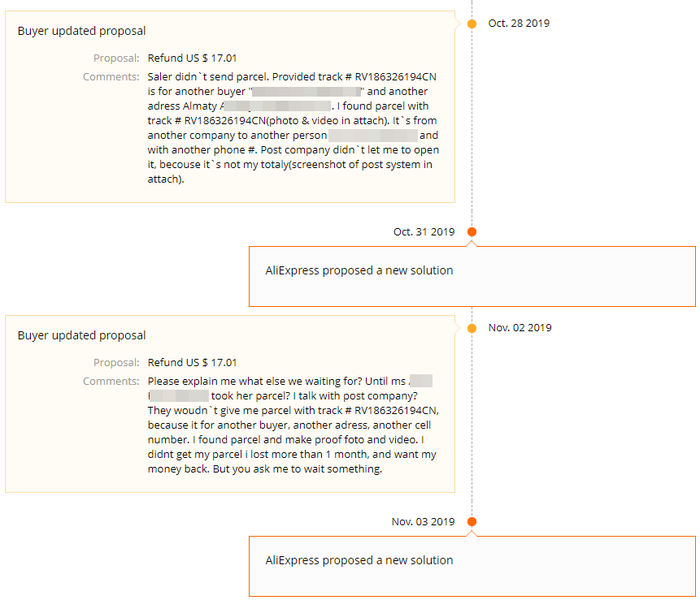Click the Oct. 31 2019 timeline dot

click(x=472, y=232)
